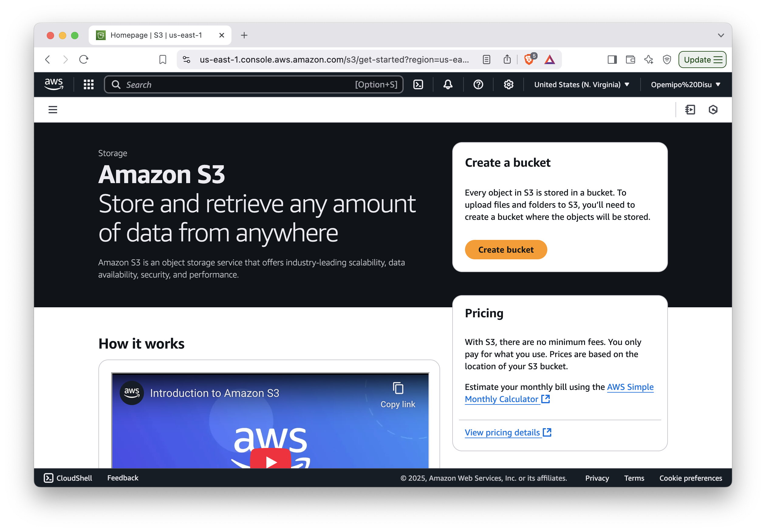This screenshot has width=766, height=532.
Task: Open a new browser tab
Action: [x=244, y=35]
